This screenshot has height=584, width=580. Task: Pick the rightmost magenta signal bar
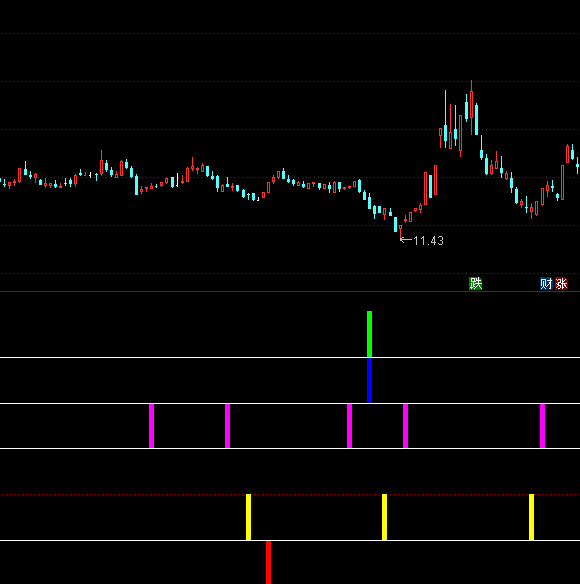[x=542, y=426]
